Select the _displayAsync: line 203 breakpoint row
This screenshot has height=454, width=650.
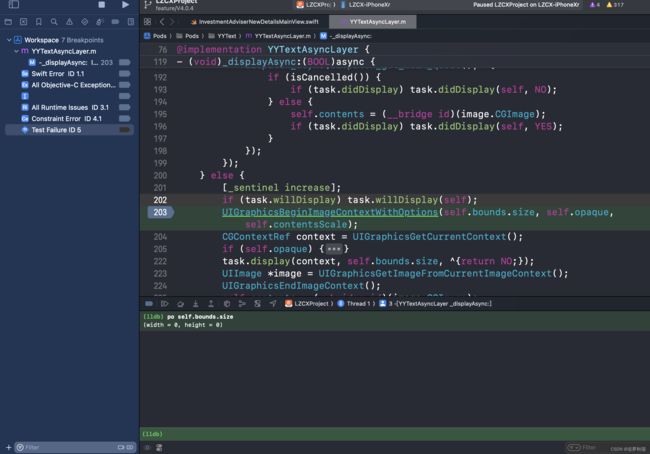pos(69,63)
